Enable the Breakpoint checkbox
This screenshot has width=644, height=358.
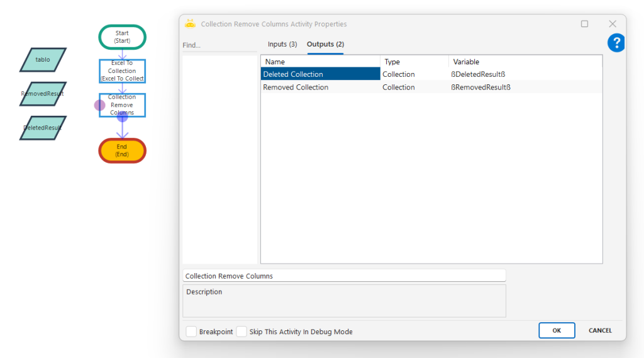pos(191,332)
